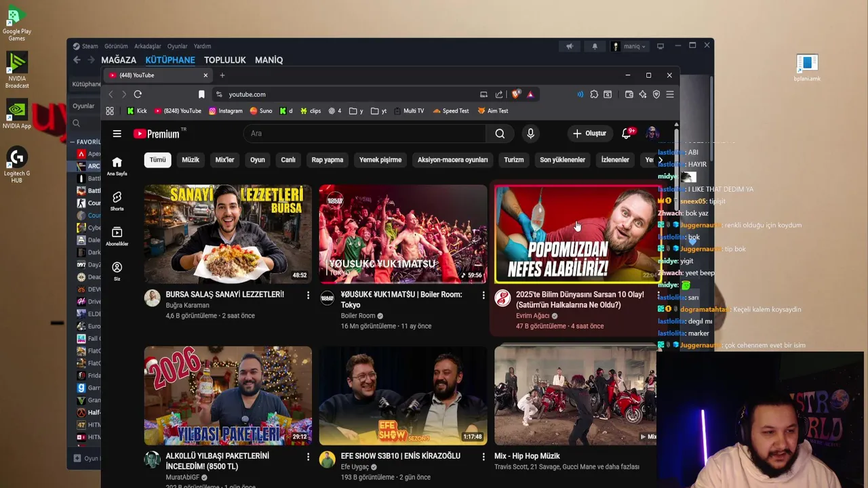Open the Arkadaşlar menu in Steam
Screen dimensions: 868x488
(x=148, y=46)
